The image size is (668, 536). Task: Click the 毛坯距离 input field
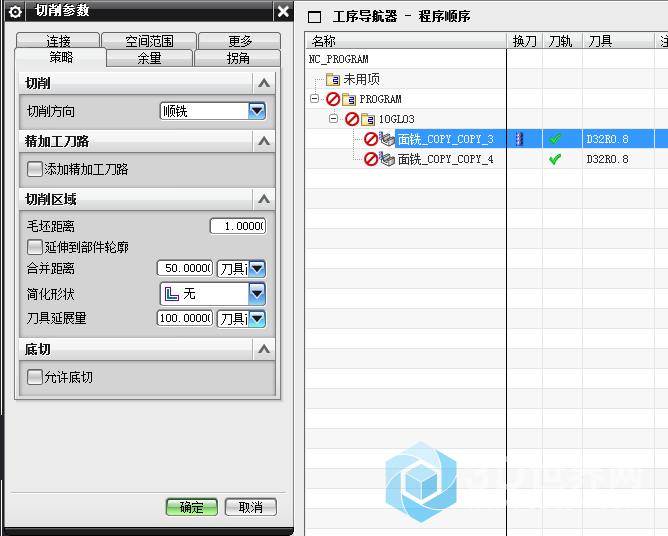[x=238, y=226]
